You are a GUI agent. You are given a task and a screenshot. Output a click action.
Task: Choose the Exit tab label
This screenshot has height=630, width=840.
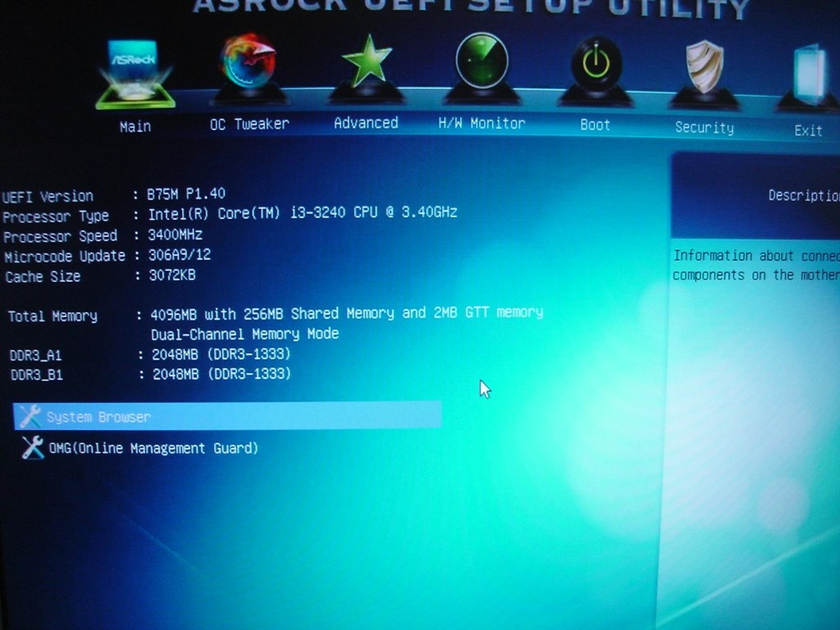pos(808,130)
